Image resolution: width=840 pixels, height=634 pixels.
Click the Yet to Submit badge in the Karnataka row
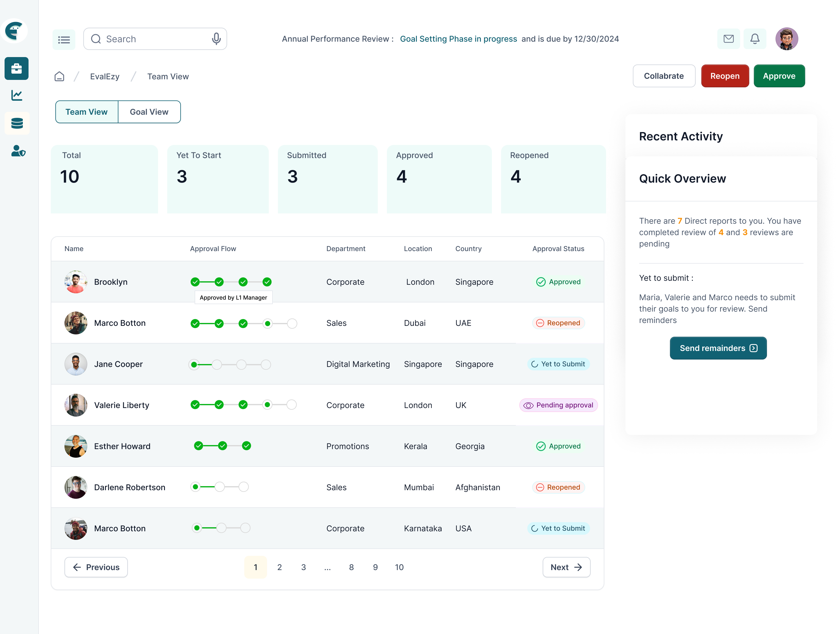[558, 528]
